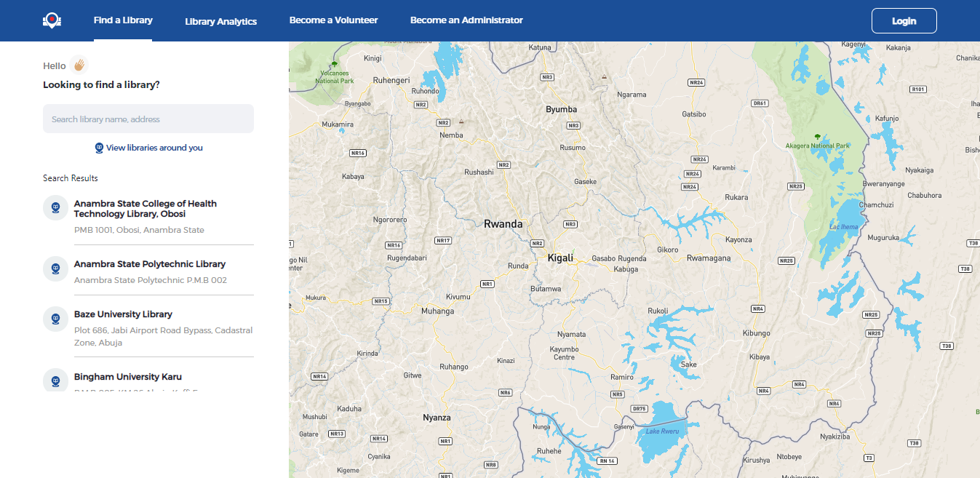Image resolution: width=980 pixels, height=478 pixels.
Task: Select Baze University Library result
Action: click(123, 314)
